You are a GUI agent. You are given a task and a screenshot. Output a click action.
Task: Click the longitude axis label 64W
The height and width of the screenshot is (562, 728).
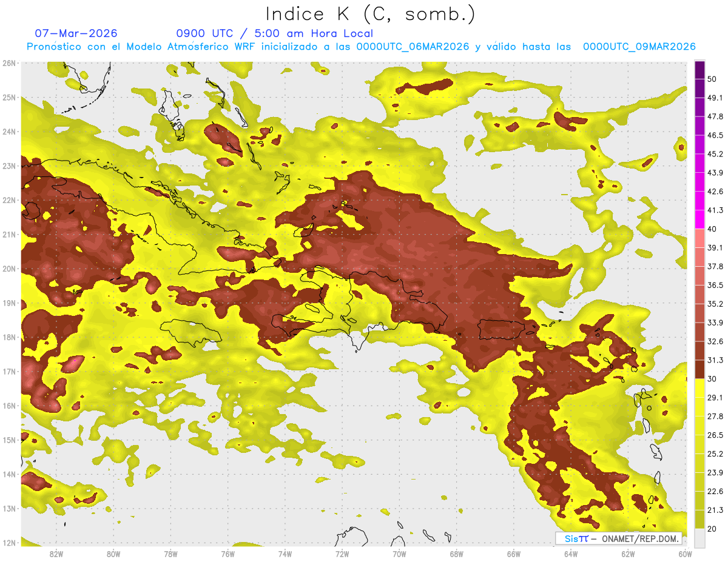571,554
